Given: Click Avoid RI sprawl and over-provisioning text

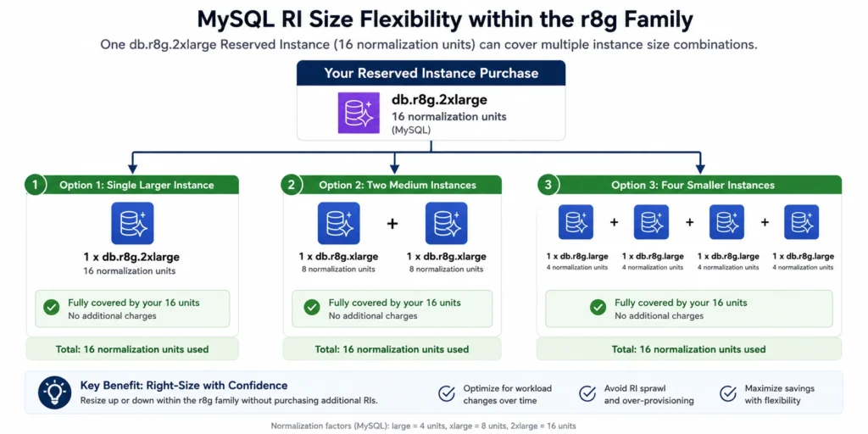Looking at the screenshot, I should point(648,394).
